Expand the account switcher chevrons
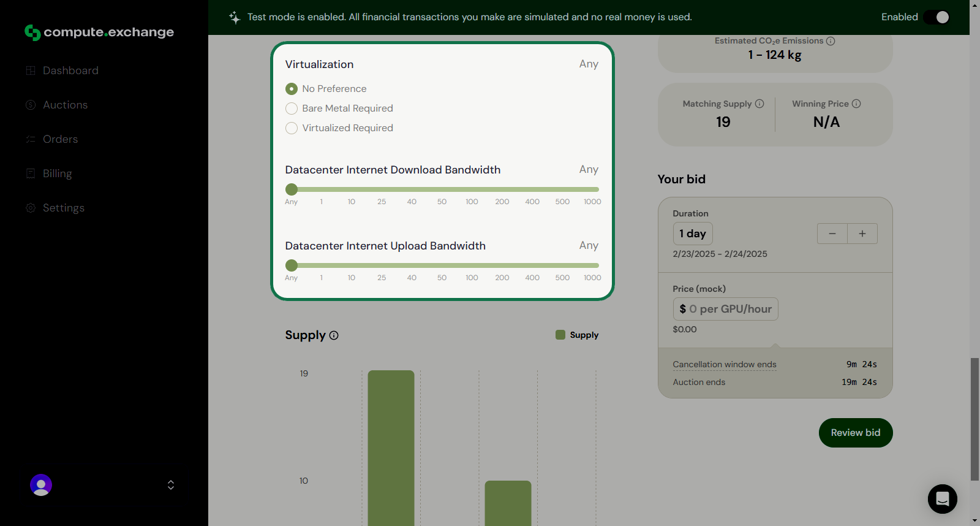 [x=171, y=485]
